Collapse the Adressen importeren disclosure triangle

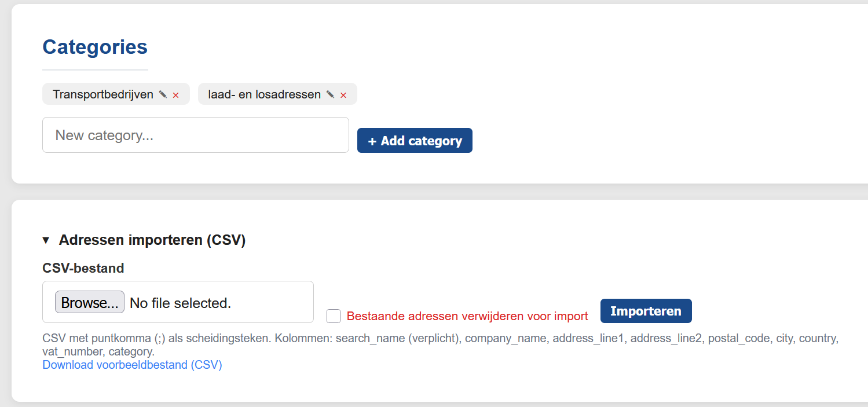[x=46, y=240]
